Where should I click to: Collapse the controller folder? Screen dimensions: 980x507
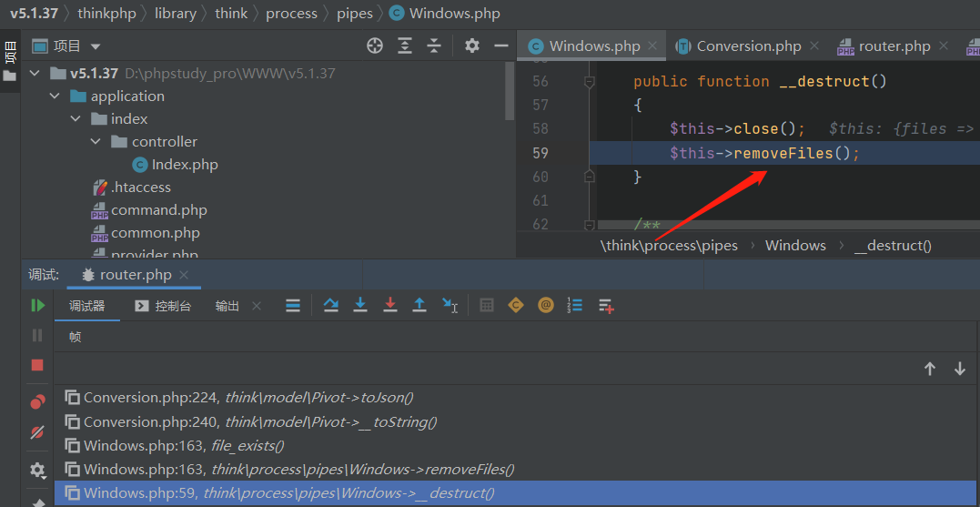(96, 142)
